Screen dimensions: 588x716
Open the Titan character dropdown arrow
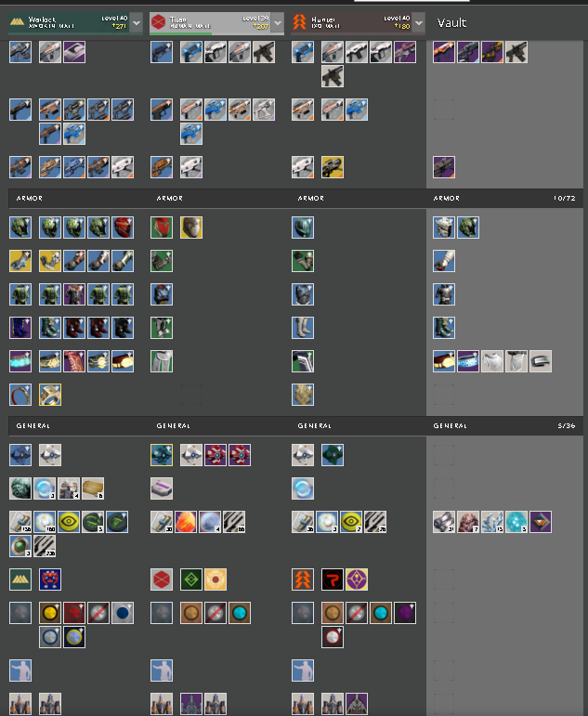[278, 23]
